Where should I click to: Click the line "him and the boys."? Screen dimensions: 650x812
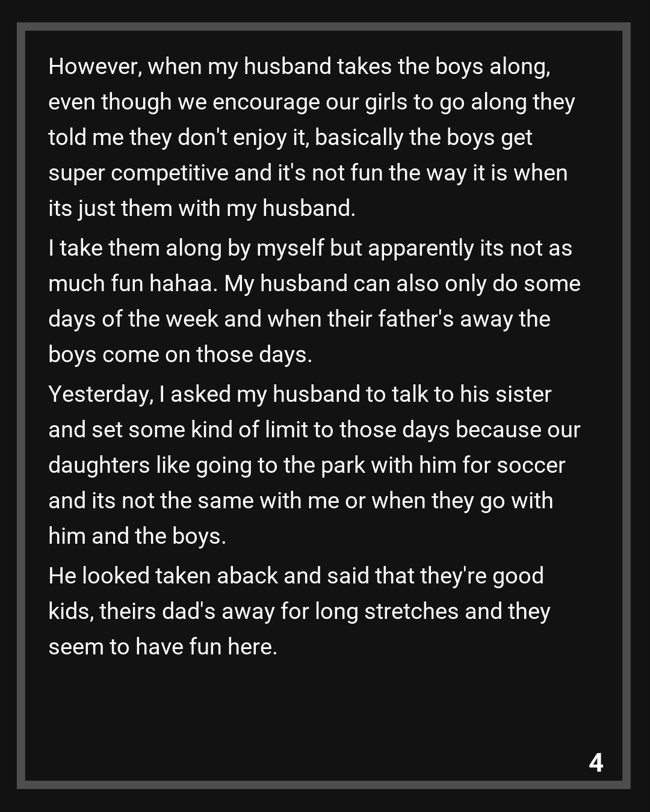[137, 537]
